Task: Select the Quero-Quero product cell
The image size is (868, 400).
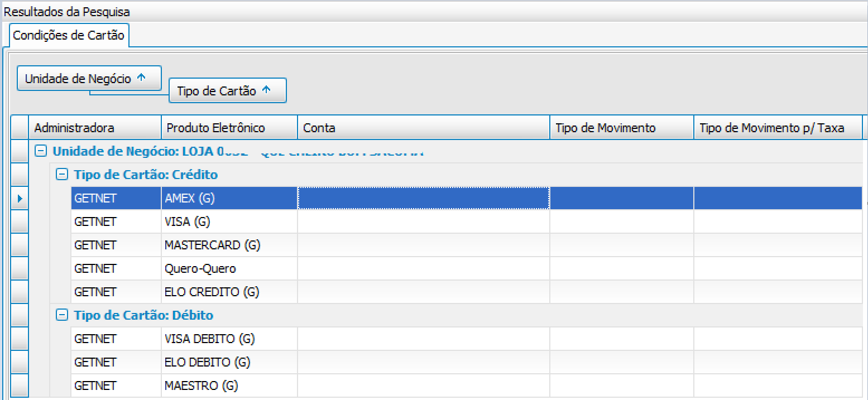Action: pos(229,268)
